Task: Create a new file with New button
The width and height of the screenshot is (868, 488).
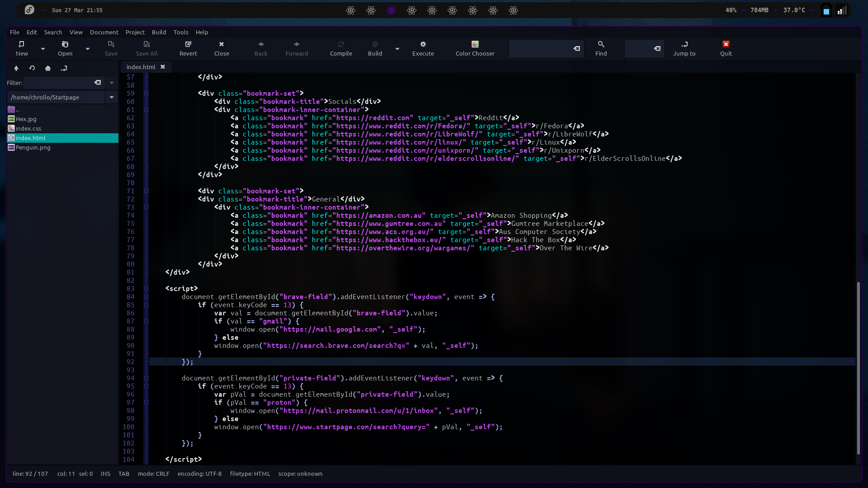Action: click(22, 48)
